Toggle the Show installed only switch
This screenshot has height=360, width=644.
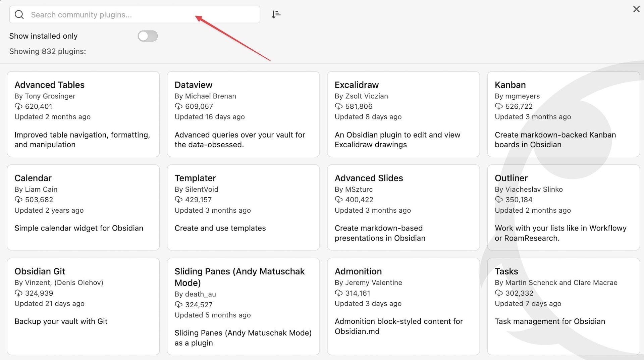coord(148,36)
